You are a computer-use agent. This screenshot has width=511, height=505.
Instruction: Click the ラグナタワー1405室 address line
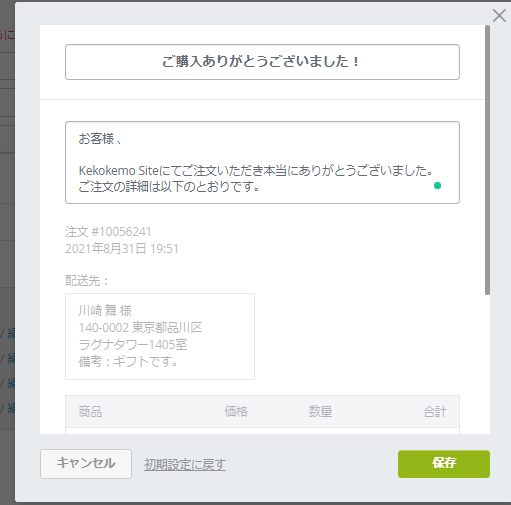(133, 345)
